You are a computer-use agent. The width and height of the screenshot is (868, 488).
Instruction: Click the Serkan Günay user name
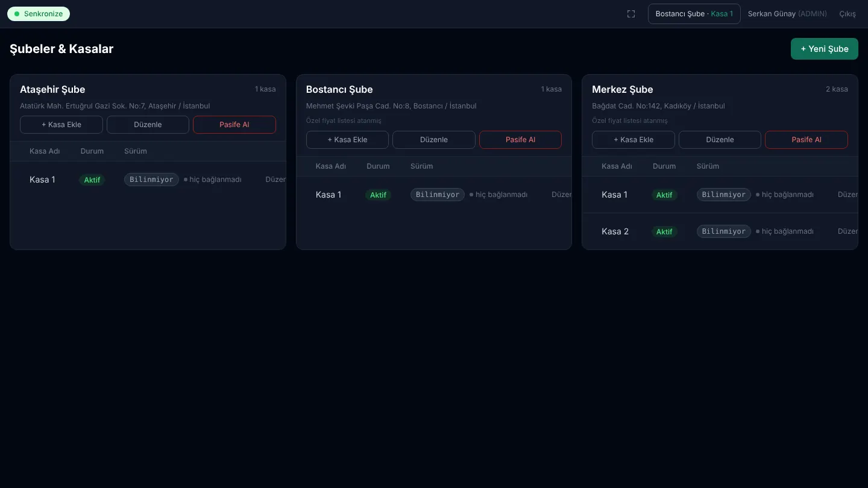[772, 14]
